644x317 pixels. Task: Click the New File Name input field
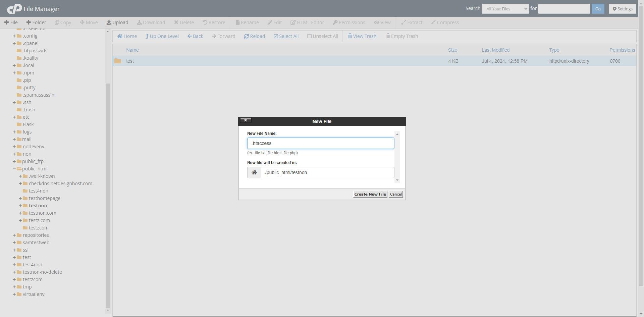pos(321,143)
